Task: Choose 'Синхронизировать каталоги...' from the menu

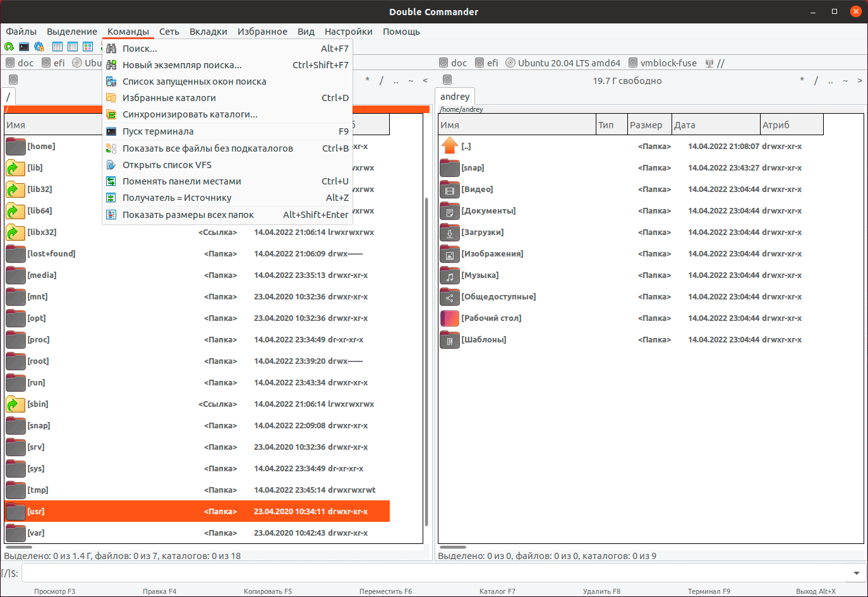Action: [x=190, y=114]
